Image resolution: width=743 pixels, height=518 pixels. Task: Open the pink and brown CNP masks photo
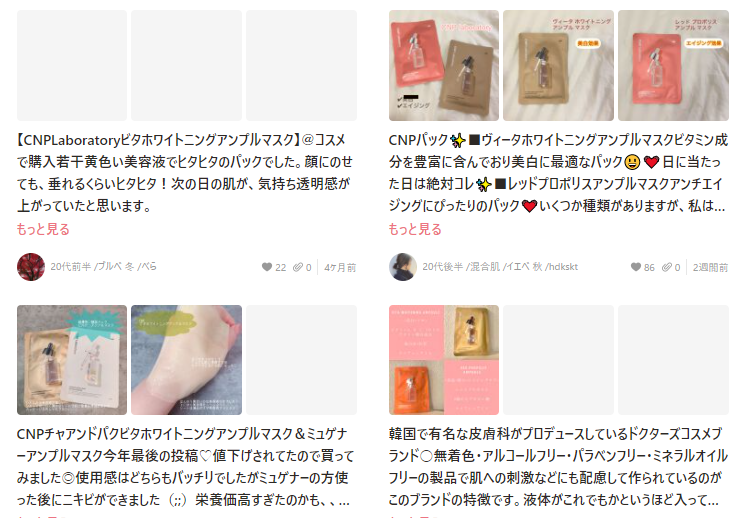pyautogui.click(x=444, y=65)
